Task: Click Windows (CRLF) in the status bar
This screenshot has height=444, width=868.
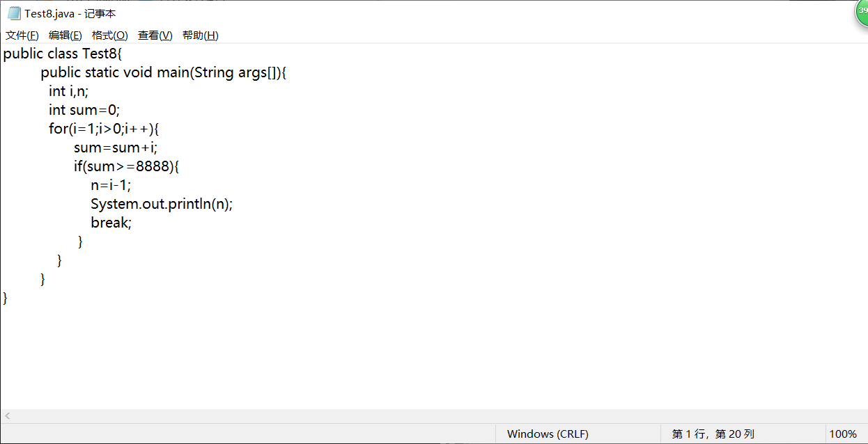Action: tap(548, 434)
